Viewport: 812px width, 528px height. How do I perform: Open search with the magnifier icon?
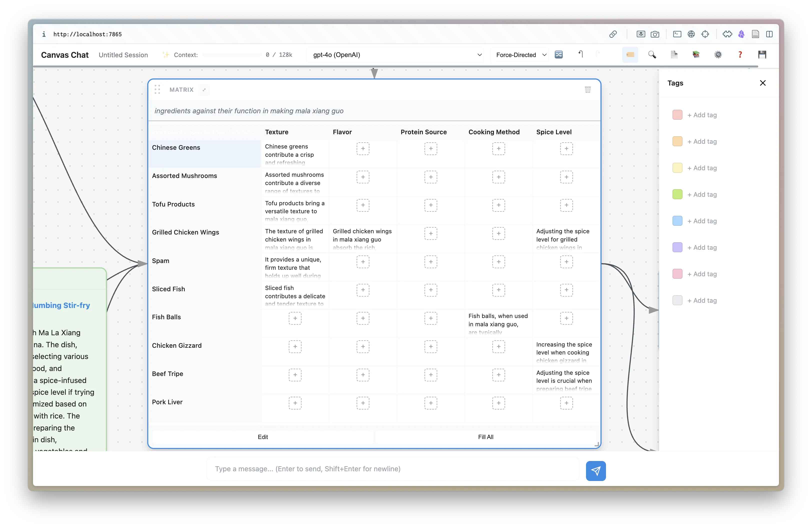click(652, 54)
